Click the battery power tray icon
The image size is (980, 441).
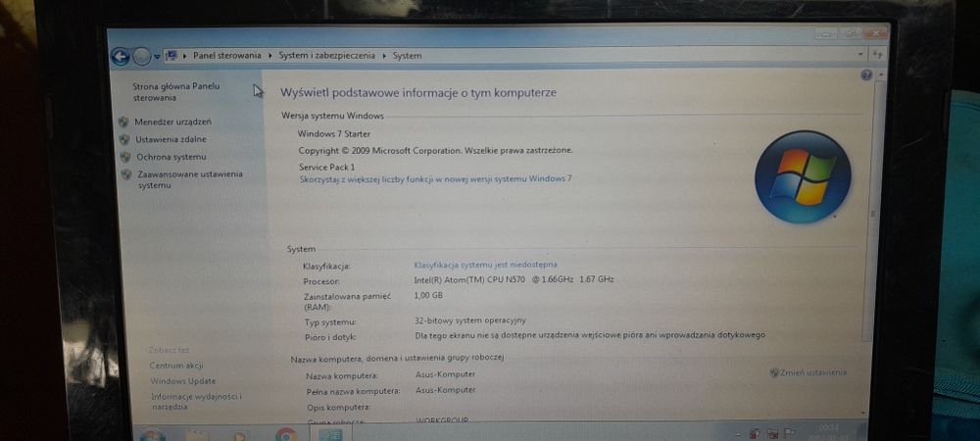pos(755,433)
